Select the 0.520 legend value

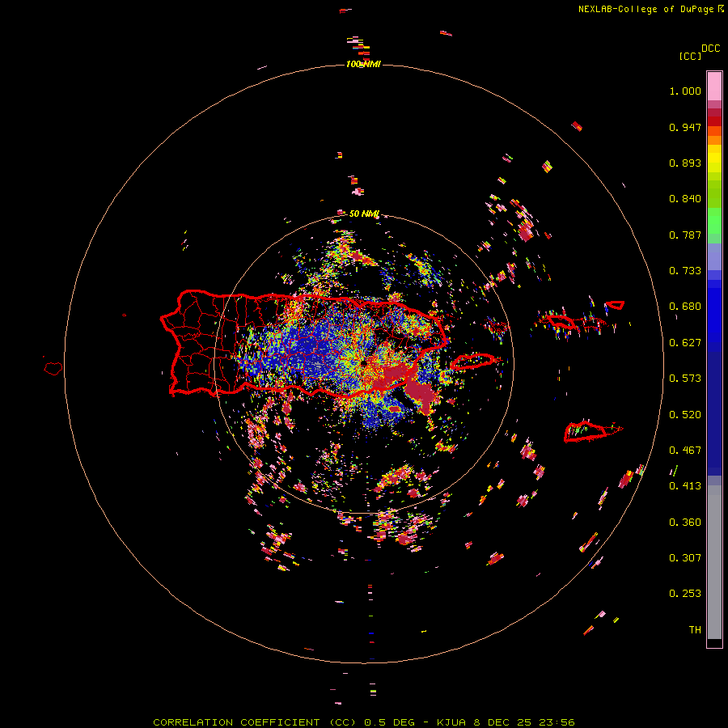[685, 415]
